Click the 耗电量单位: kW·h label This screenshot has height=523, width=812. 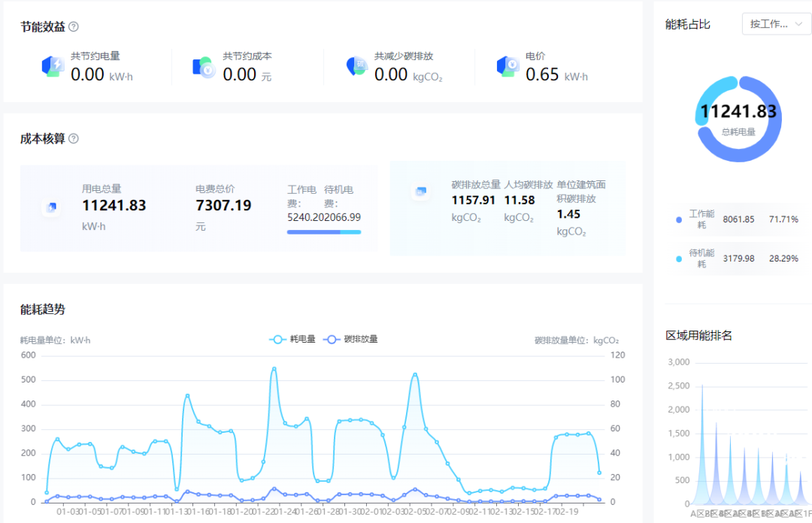coord(55,340)
